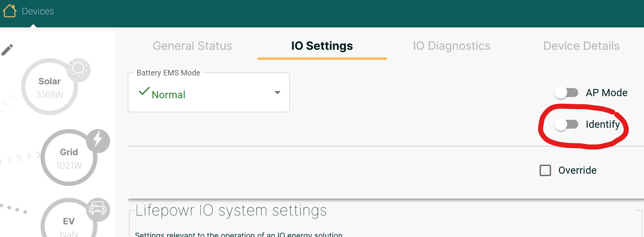Viewport: 644px width, 237px height.
Task: Select the IO Settings tab
Action: pyautogui.click(x=322, y=46)
